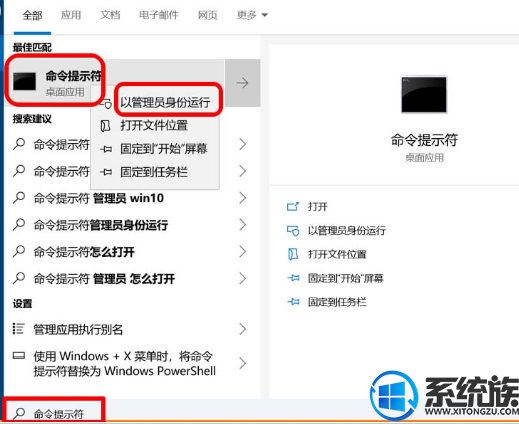Expand the best match arrow button
The image size is (519, 424).
pos(243,83)
